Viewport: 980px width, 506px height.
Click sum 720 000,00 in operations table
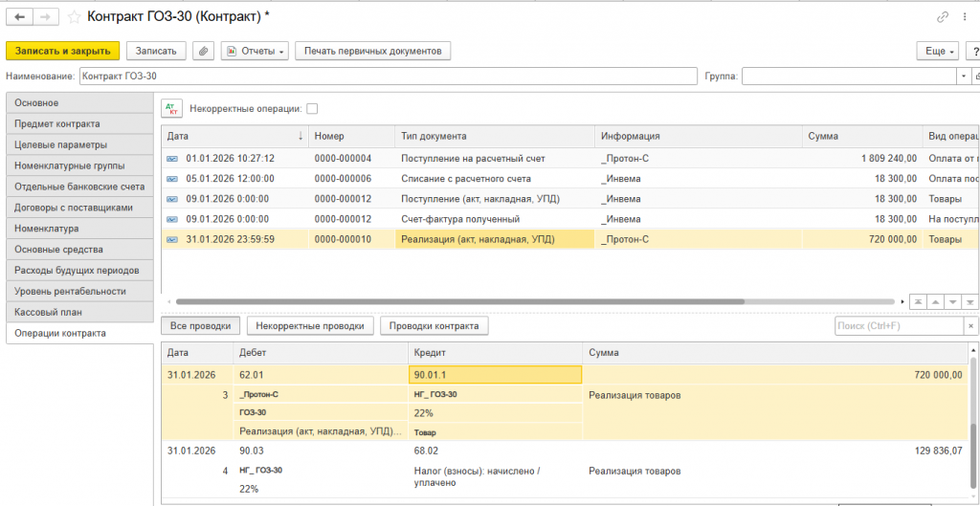(862, 239)
